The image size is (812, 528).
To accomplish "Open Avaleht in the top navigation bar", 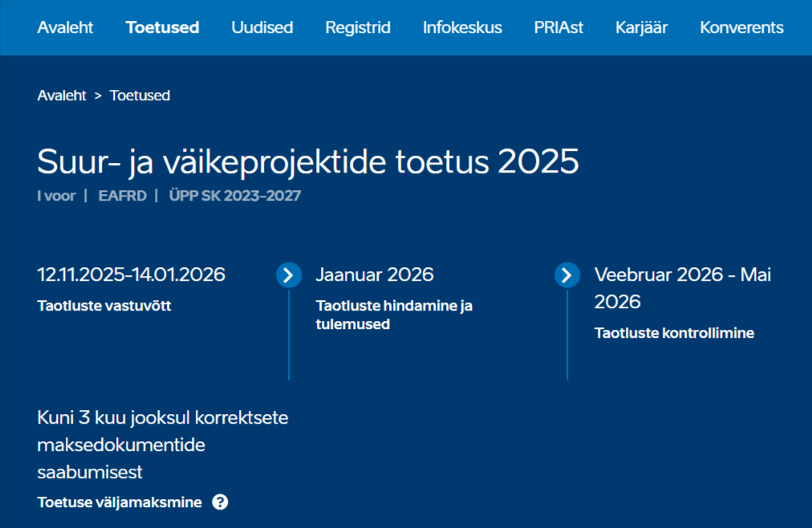I will 65,27.
